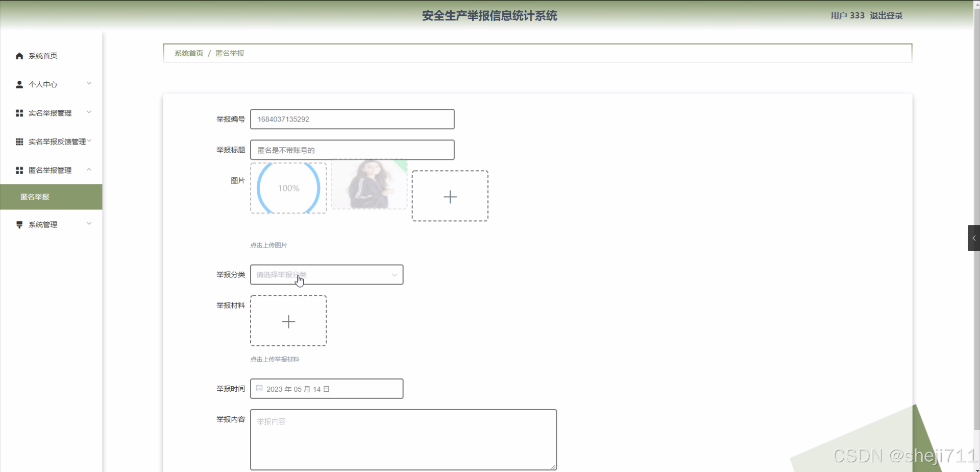This screenshot has width=980, height=472.
Task: Click the 点击上传图片 link
Action: click(268, 245)
